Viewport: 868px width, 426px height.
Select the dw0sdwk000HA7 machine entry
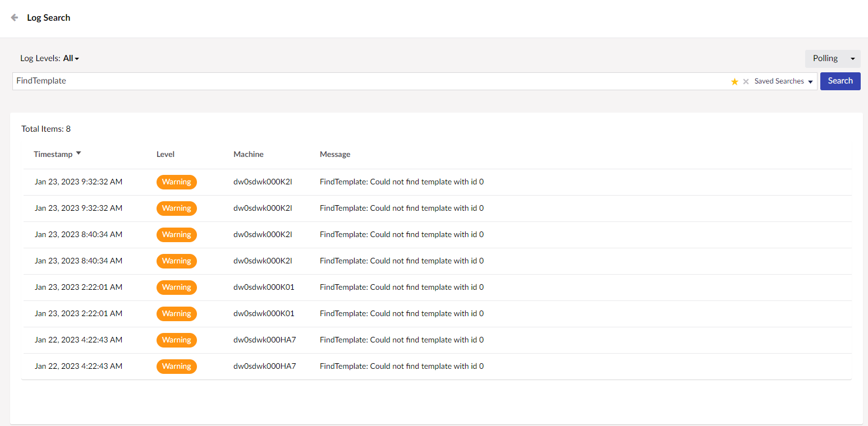(264, 340)
